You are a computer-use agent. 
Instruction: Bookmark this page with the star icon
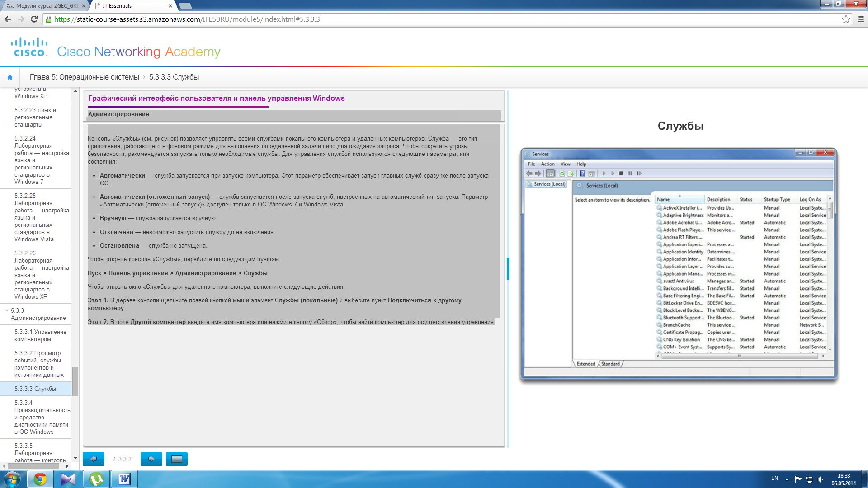coord(846,19)
